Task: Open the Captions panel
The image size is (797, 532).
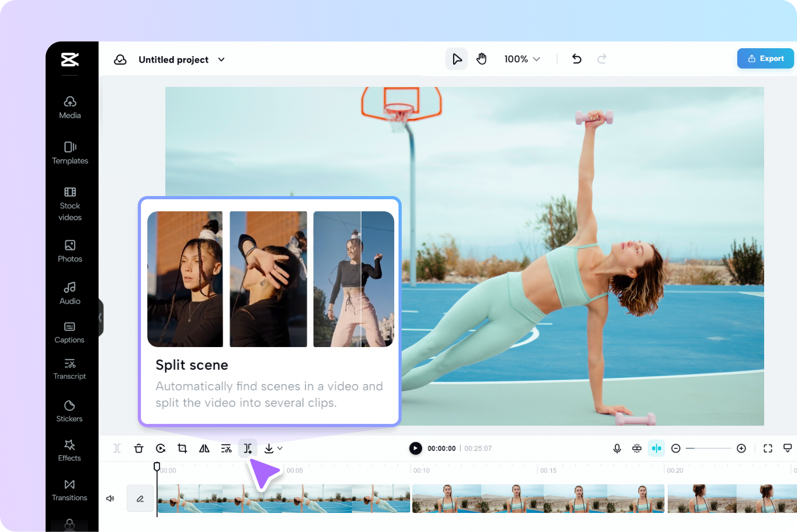Action: pos(69,332)
